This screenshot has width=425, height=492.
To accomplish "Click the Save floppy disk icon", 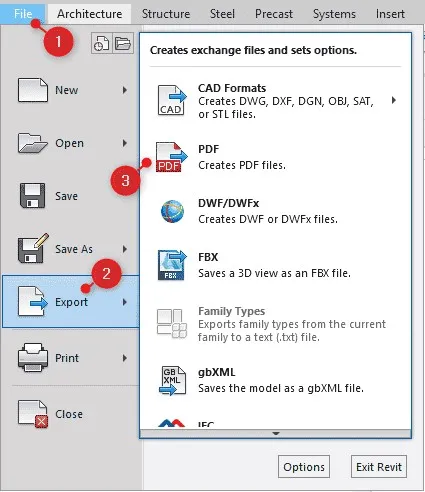I will 32,196.
